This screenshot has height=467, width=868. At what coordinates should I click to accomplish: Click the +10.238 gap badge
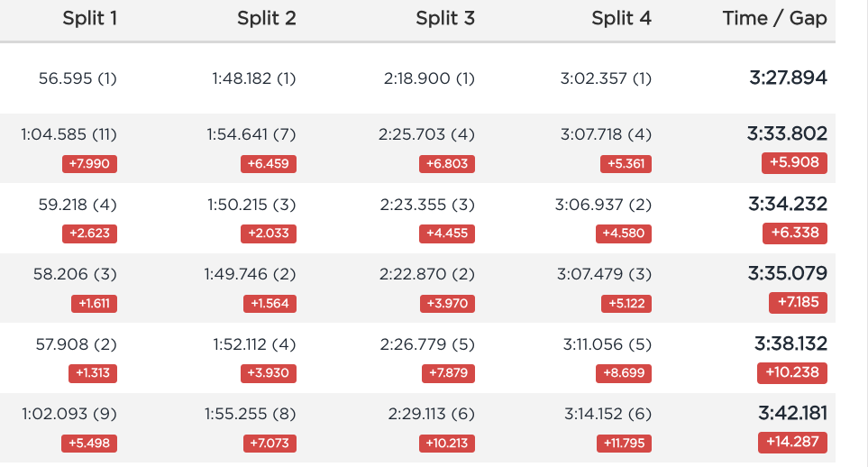pos(792,373)
